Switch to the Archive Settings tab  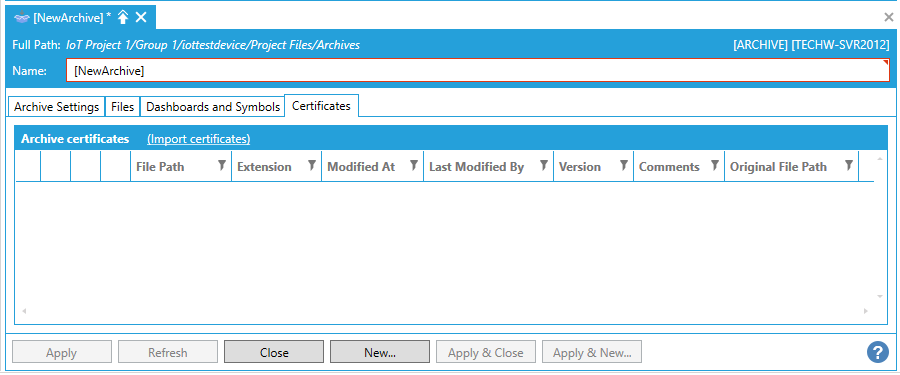point(57,107)
